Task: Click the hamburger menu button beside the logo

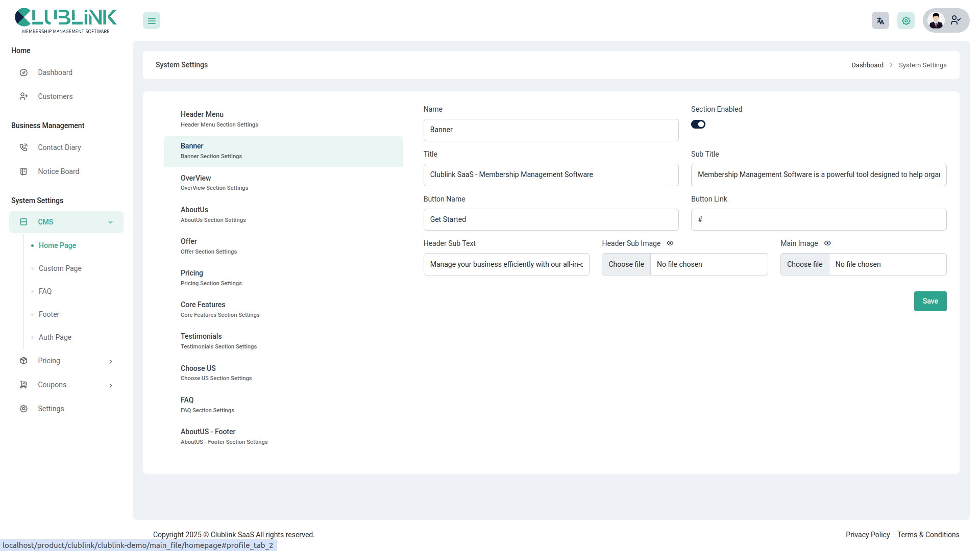Action: [x=151, y=20]
